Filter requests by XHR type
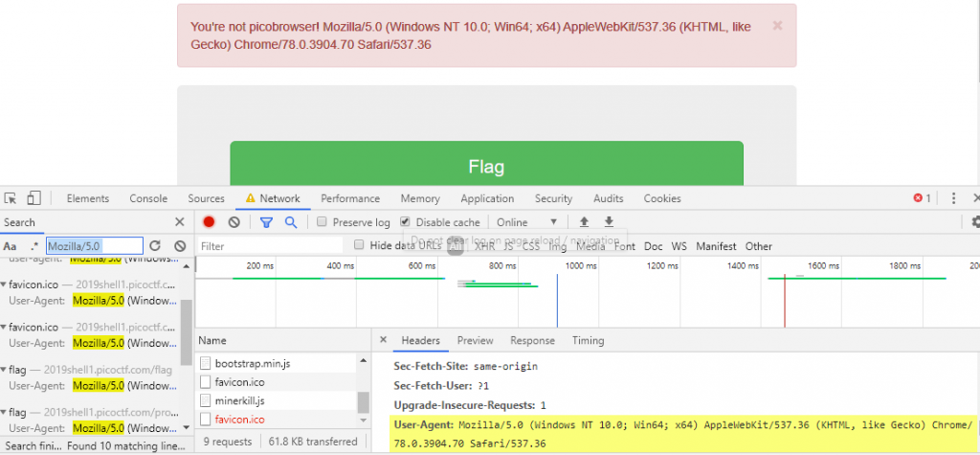 tap(484, 246)
